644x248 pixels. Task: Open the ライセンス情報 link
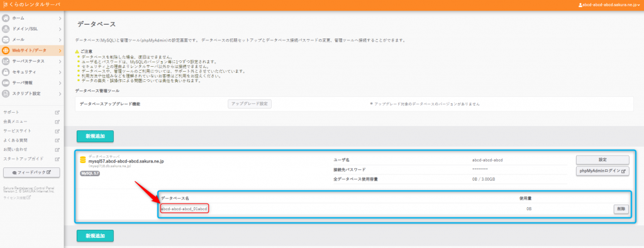[x=16, y=198]
